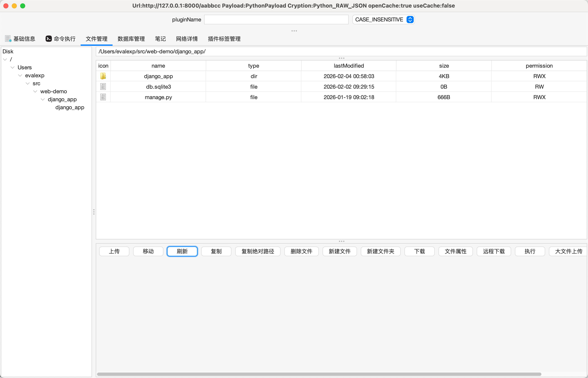Click the django_app folder icon in the file list
The width and height of the screenshot is (588, 378).
[x=103, y=76]
